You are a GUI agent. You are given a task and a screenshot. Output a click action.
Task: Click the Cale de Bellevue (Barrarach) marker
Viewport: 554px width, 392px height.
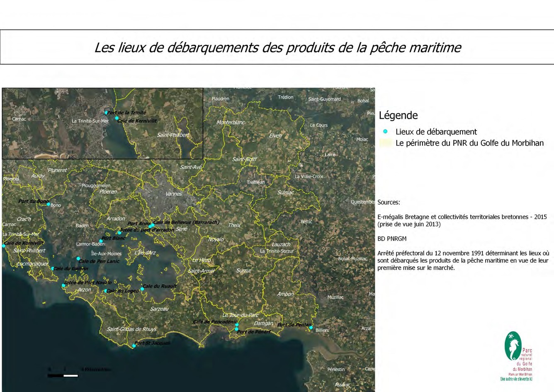click(x=152, y=226)
